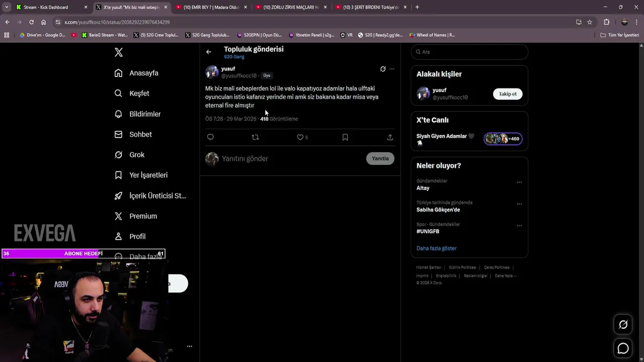Open Bildirimler notifications

click(137, 114)
